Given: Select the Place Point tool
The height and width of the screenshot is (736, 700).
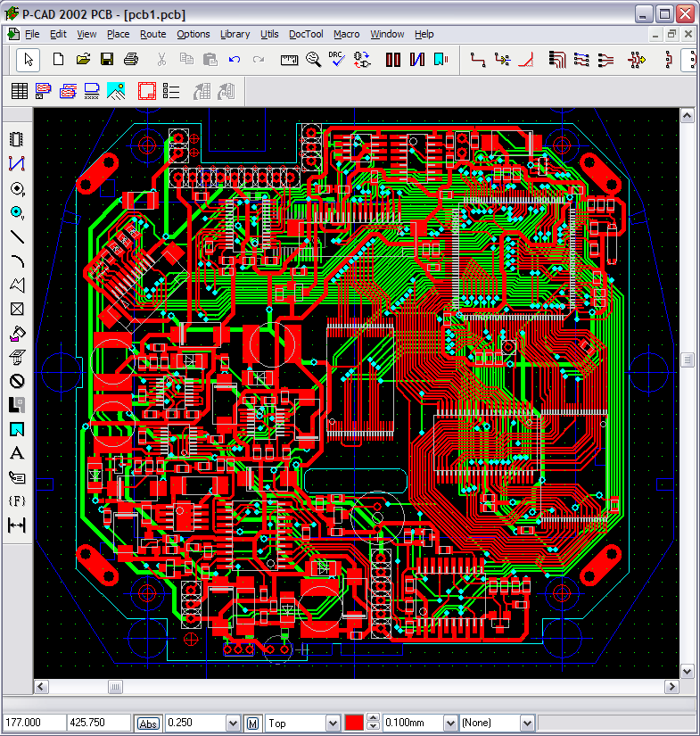Looking at the screenshot, I should [17, 309].
